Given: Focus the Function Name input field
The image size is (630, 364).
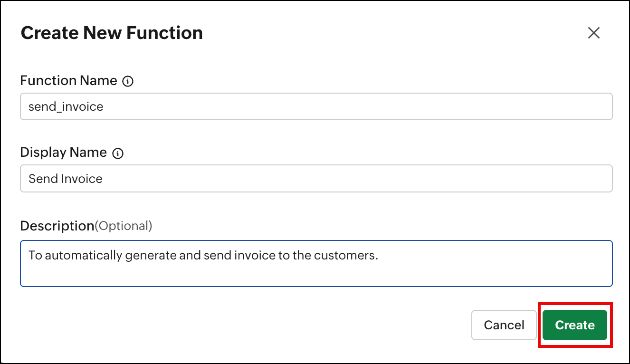Looking at the screenshot, I should 316,106.
